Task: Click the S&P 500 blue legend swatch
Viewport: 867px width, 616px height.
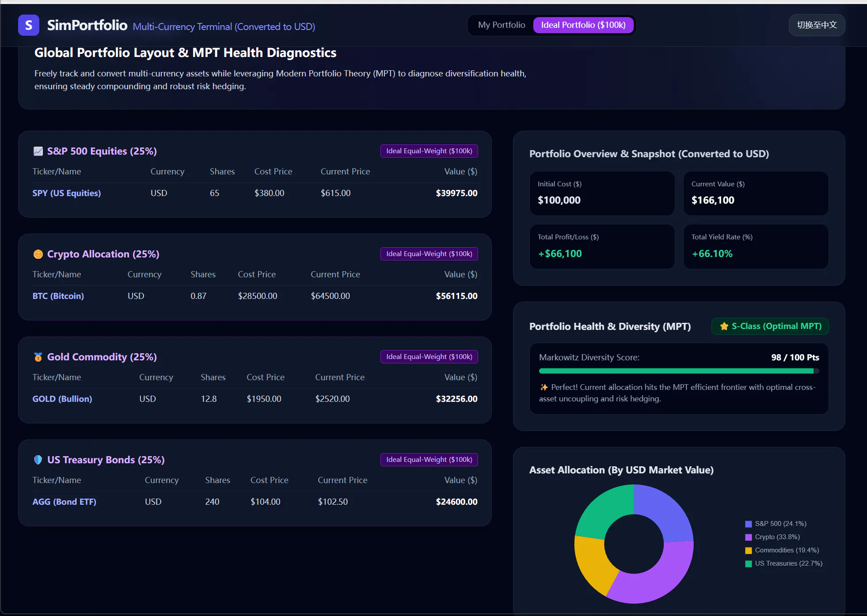Action: 749,524
